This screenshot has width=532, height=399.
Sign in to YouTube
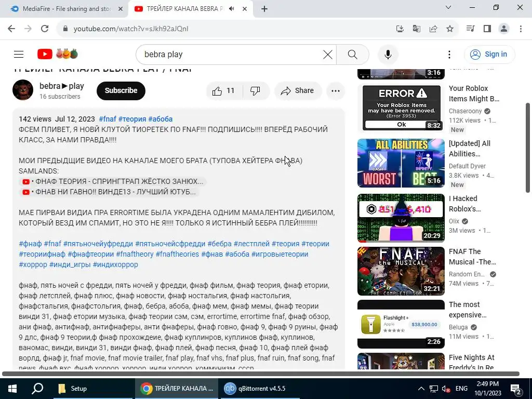[489, 54]
